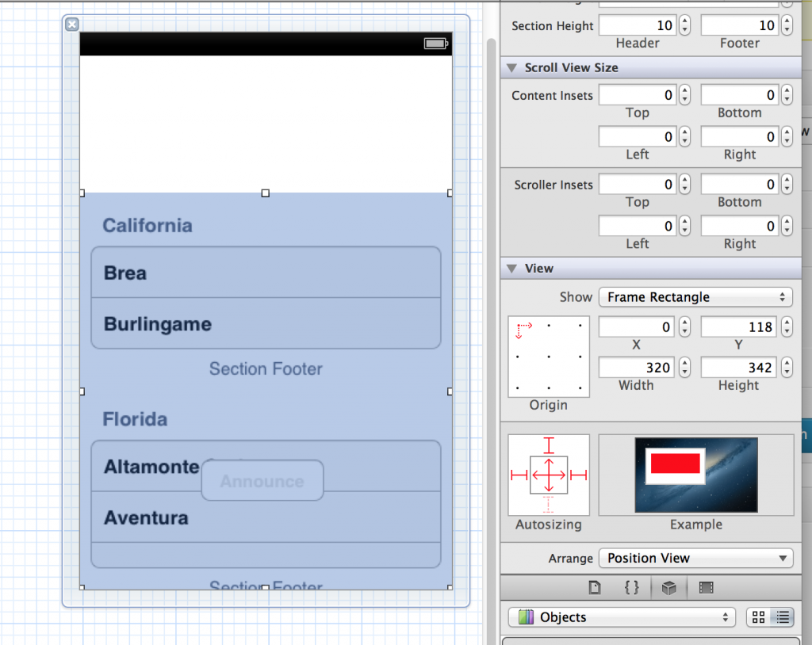The image size is (812, 645).
Task: Adjust the Scroller Insets Top stepper
Action: [x=684, y=185]
